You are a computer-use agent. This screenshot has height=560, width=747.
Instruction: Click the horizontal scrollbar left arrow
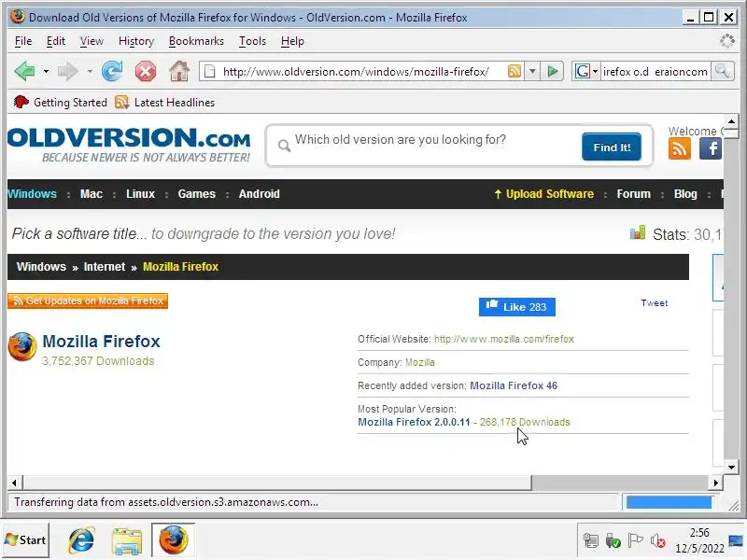(14, 483)
